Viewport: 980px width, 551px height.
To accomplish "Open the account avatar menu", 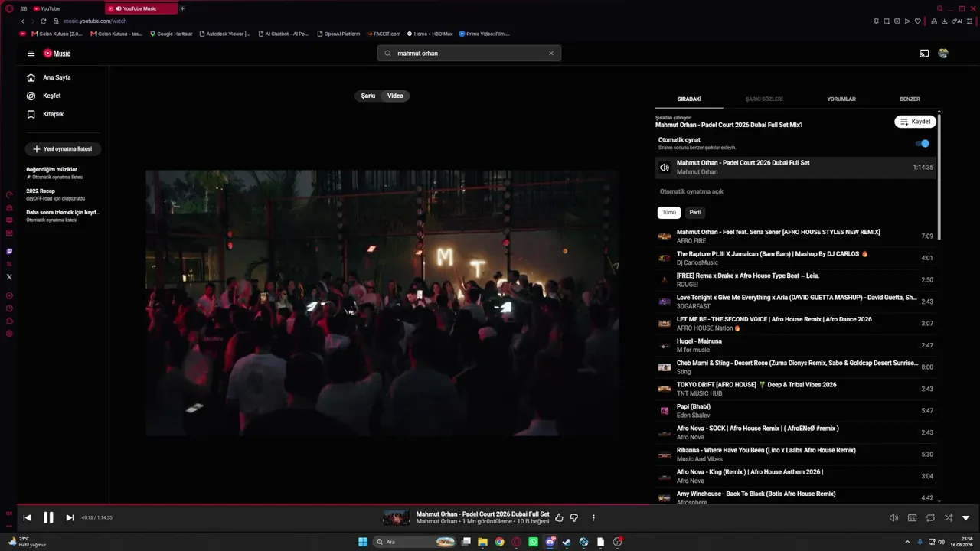I will pos(943,54).
